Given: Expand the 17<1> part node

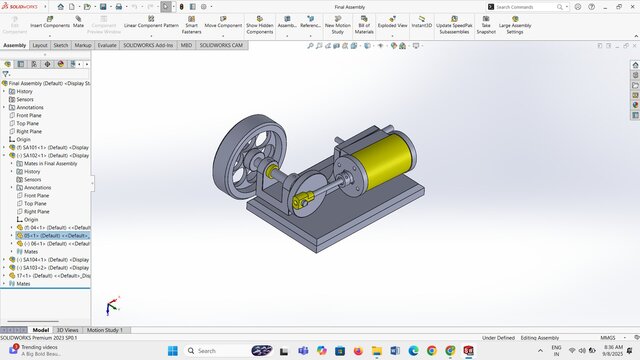Looking at the screenshot, I should [x=4, y=276].
